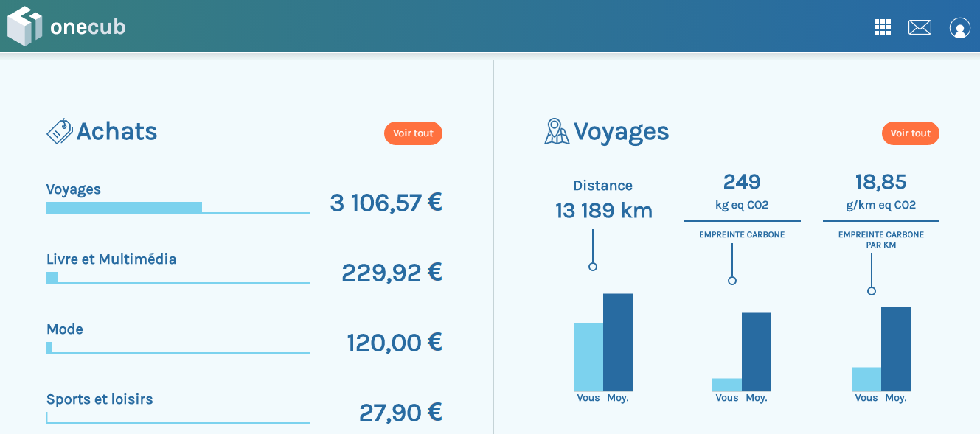
Task: Click Voir tout in the Achats section
Action: 413,133
